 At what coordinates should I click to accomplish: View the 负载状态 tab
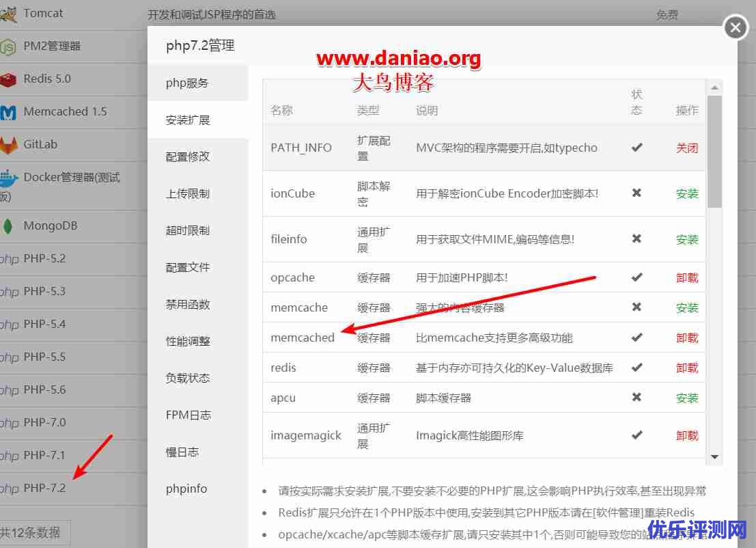(x=197, y=378)
